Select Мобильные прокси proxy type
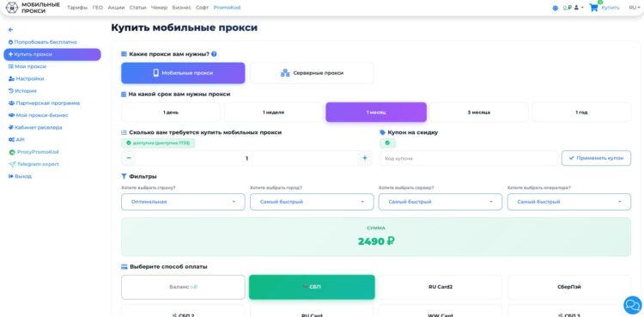The image size is (644, 317). click(x=183, y=73)
